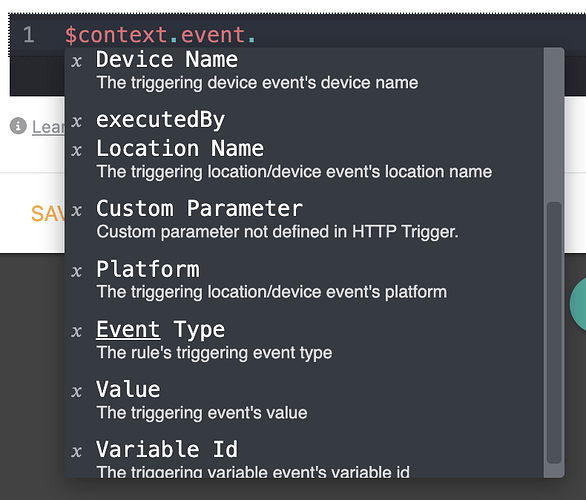Viewport: 586px width, 500px height.
Task: Click the variable icon beside Event Type
Action: [77, 332]
